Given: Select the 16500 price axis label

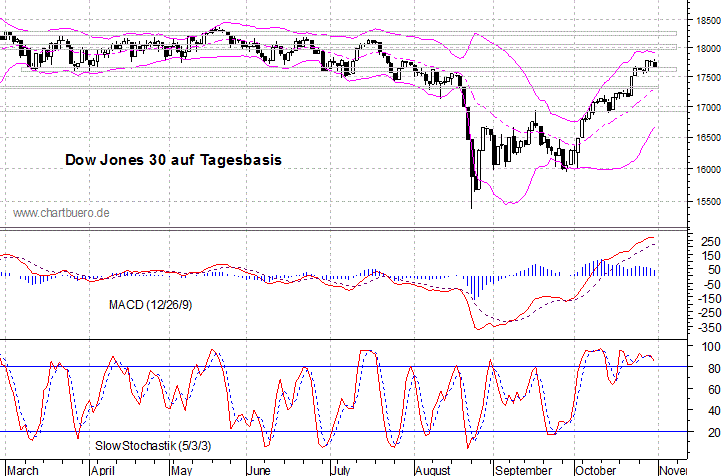Looking at the screenshot, I should [709, 138].
